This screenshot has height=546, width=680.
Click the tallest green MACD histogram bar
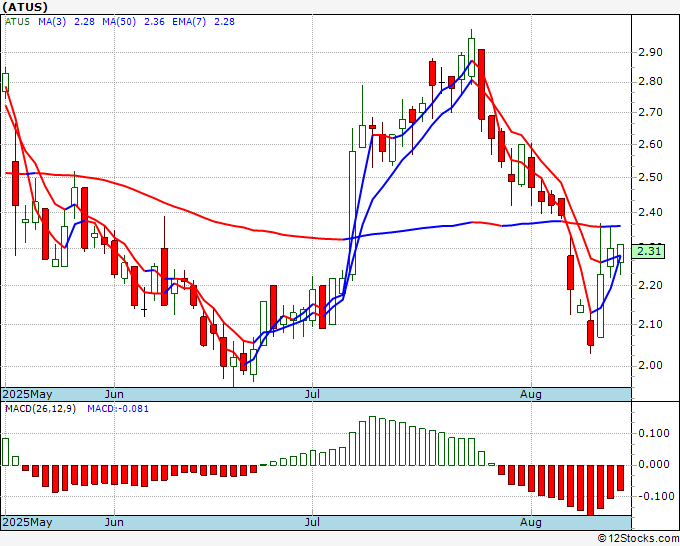tap(373, 441)
